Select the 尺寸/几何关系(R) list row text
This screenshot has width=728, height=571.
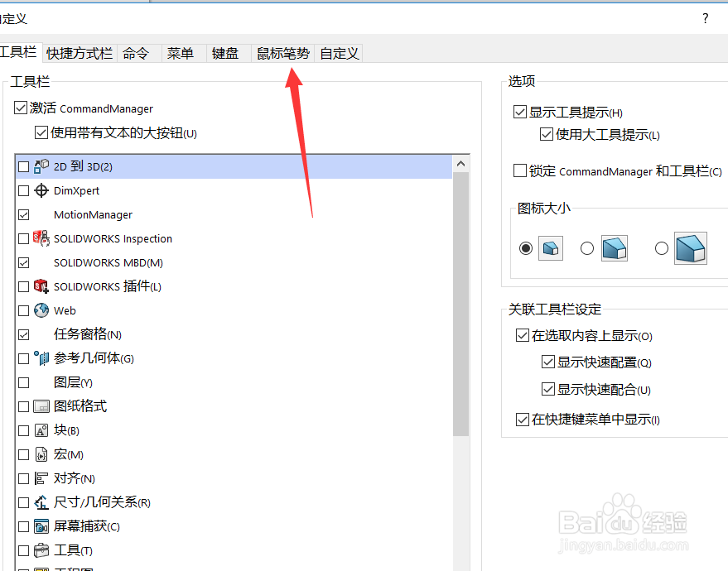[102, 502]
